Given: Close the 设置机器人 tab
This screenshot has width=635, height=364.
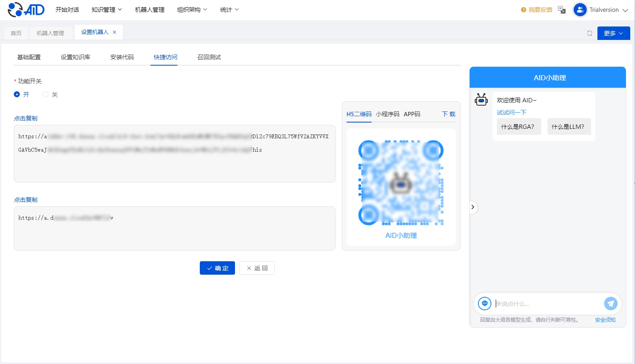Looking at the screenshot, I should tap(115, 32).
